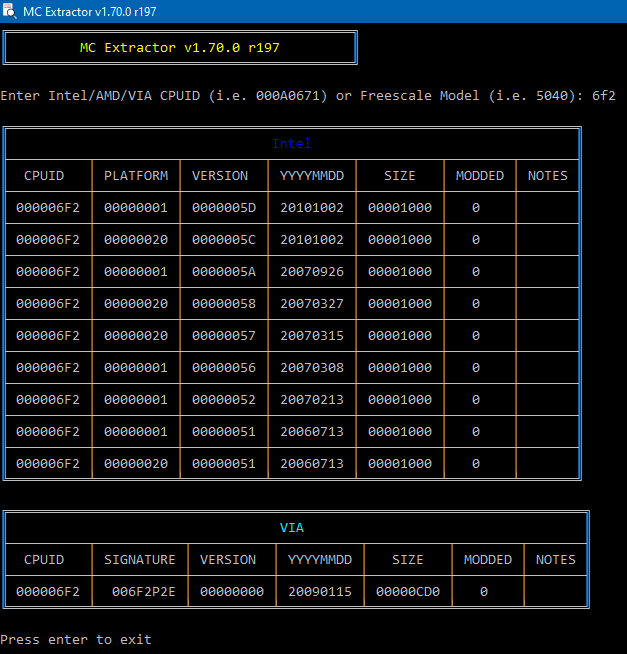Click the Enter Intel/AMD/VIA CPUID prompt text

[292, 96]
